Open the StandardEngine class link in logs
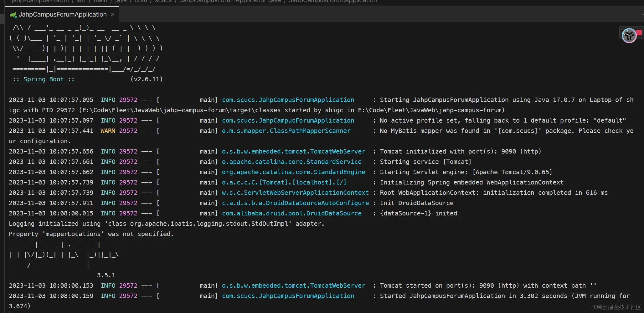 click(293, 172)
